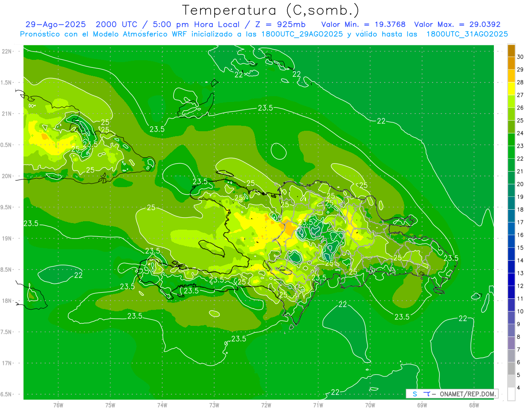The width and height of the screenshot is (532, 411).
Task: Click the 68W longitude axis label
Action: click(x=473, y=405)
